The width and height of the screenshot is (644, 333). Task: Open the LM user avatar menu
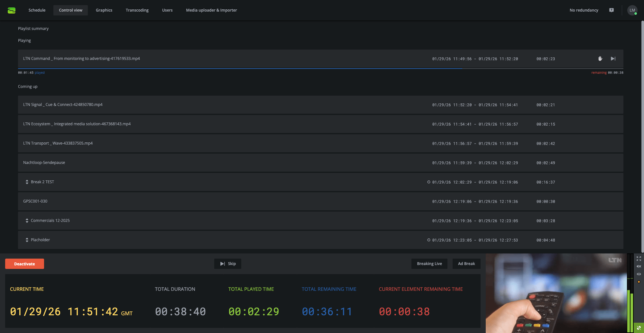point(632,10)
